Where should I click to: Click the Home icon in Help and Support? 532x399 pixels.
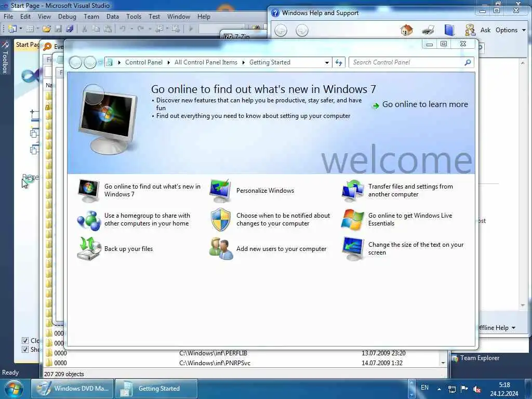point(406,30)
